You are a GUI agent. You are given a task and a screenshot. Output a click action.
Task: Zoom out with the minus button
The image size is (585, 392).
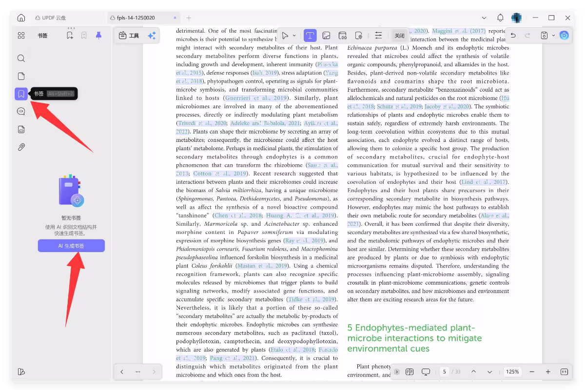pyautogui.click(x=532, y=372)
